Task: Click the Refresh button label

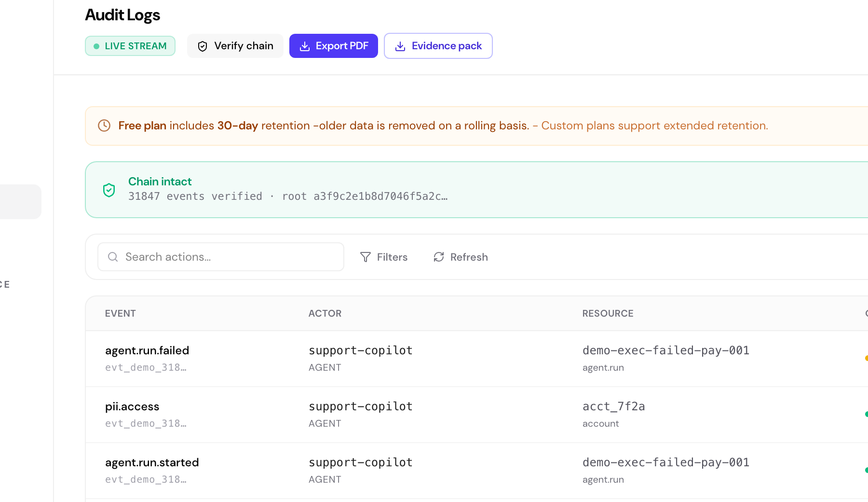Action: click(469, 257)
